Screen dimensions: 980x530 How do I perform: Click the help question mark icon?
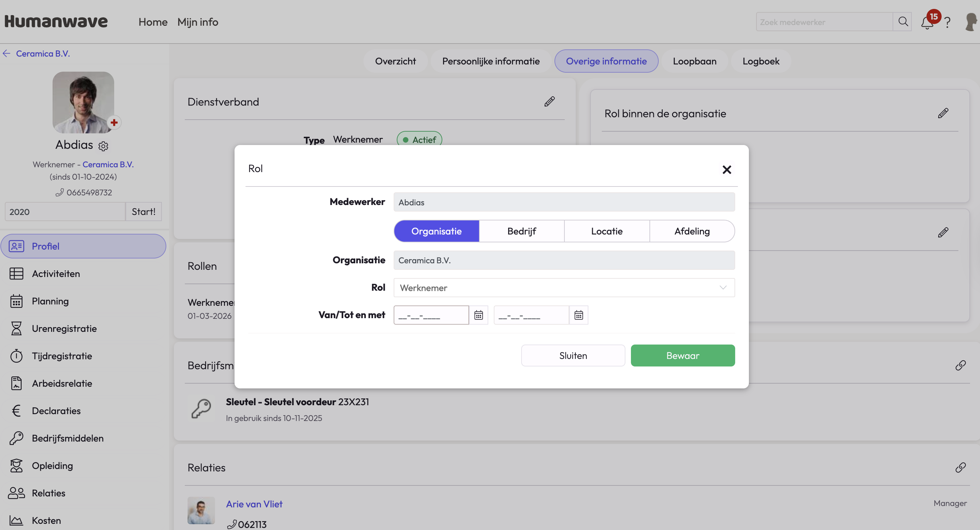(x=947, y=23)
